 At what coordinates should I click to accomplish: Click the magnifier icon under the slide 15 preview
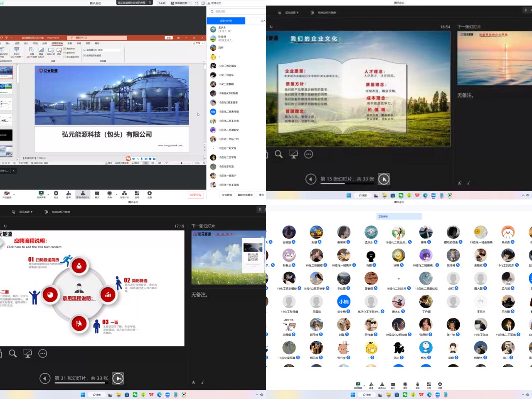pyautogui.click(x=279, y=154)
